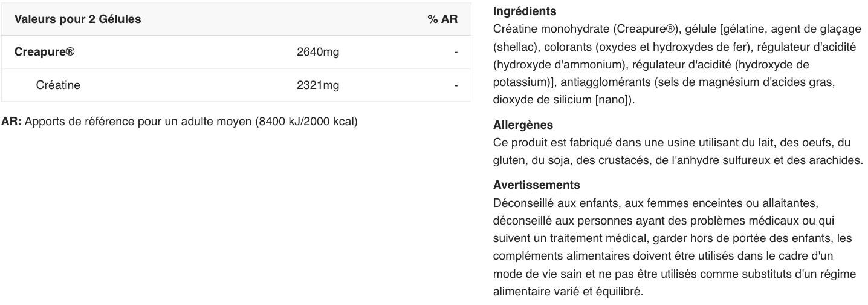Image resolution: width=868 pixels, height=305 pixels.
Task: Click the Ingrédients heading
Action: [x=525, y=11]
